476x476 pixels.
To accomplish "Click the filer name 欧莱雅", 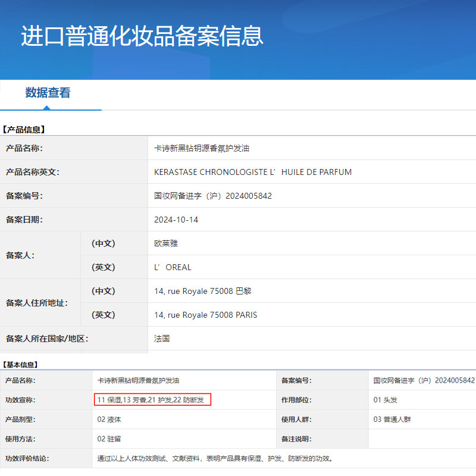I will coord(166,243).
